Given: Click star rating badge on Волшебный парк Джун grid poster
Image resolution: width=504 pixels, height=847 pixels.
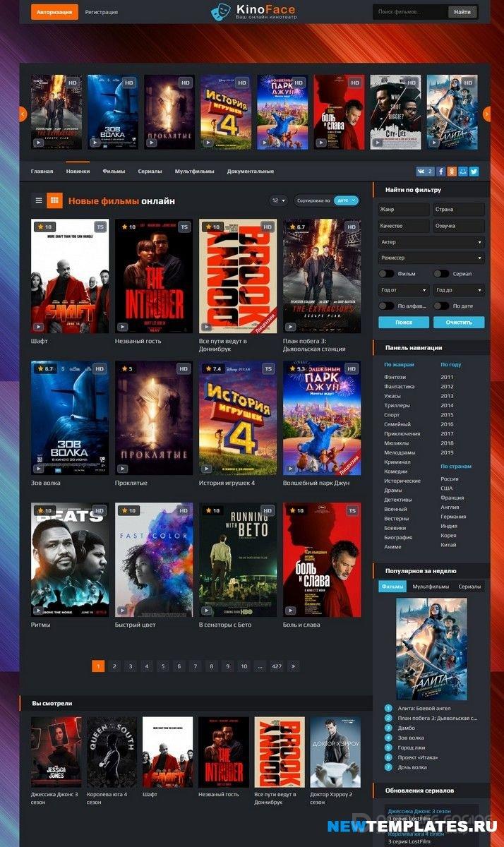Looking at the screenshot, I should [296, 368].
